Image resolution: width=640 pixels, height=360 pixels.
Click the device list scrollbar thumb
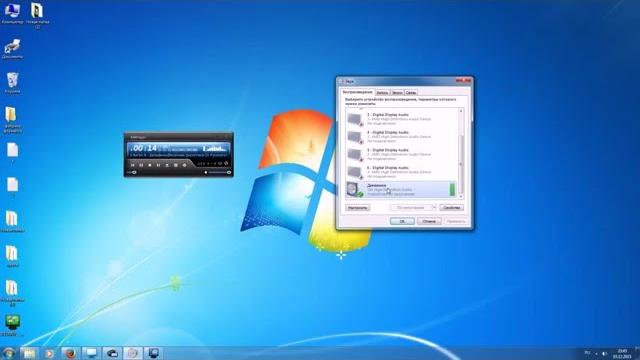point(461,164)
